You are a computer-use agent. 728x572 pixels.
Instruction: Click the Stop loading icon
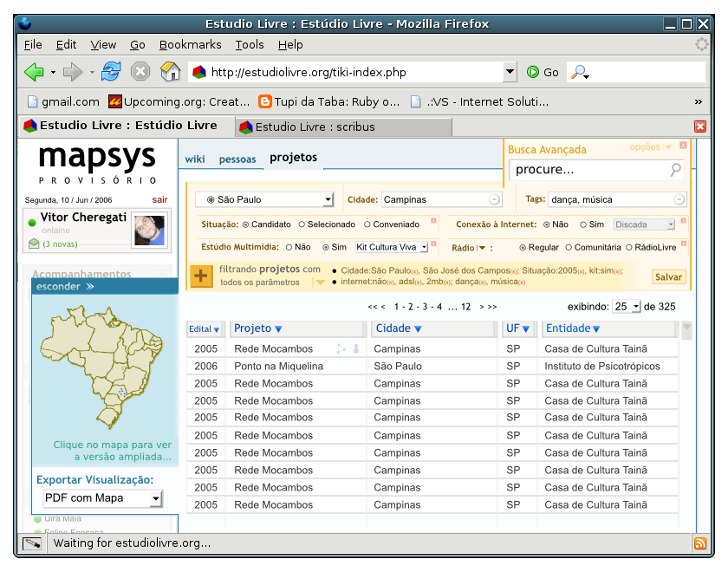point(140,72)
